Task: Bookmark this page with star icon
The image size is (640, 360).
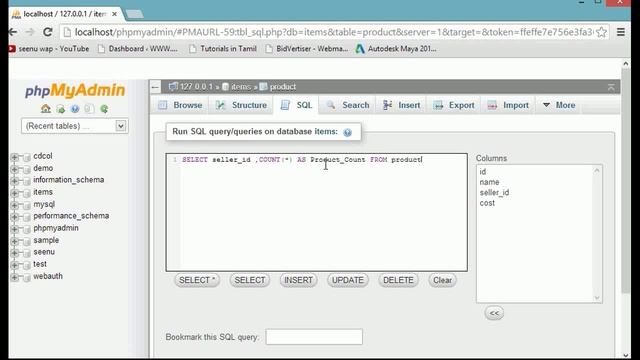Action: 601,32
